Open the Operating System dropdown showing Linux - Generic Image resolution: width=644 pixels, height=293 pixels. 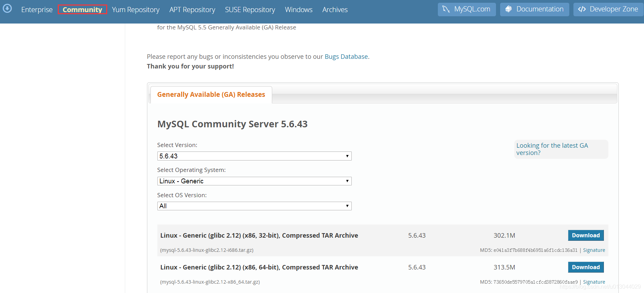coord(254,181)
